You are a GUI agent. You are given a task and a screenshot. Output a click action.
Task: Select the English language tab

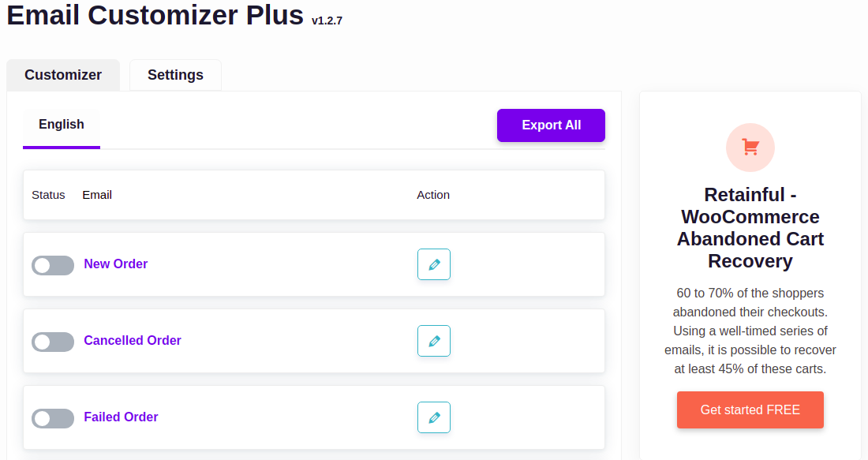click(x=62, y=125)
